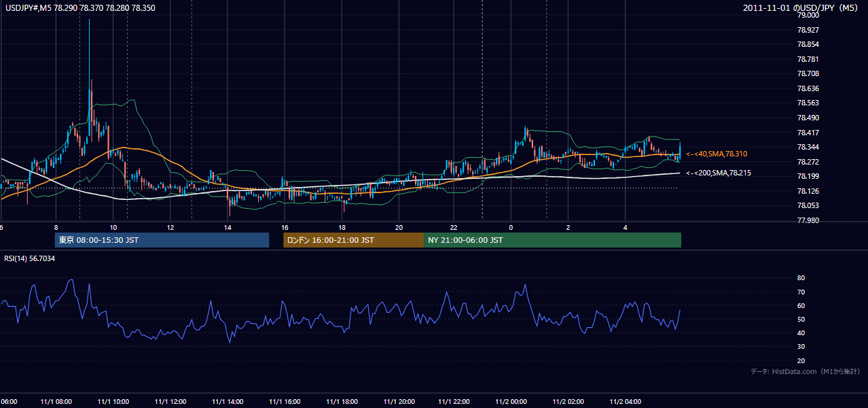Click hour 22 tick under price chart
Screen dimensions: 868x408
[x=454, y=227]
